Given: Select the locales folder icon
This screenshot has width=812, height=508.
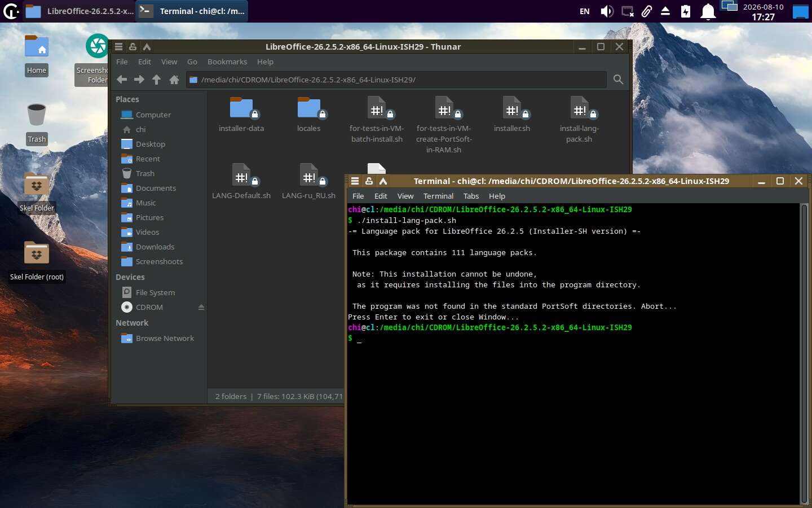Looking at the screenshot, I should pos(310,108).
